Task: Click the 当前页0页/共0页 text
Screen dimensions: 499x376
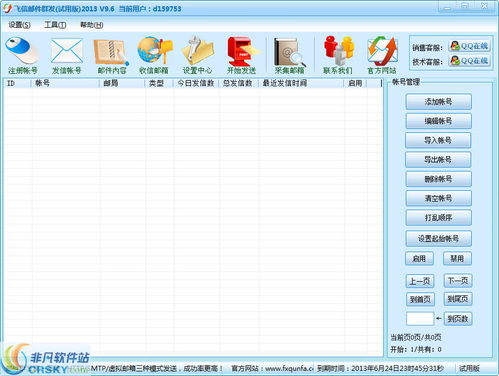Action: 416,337
